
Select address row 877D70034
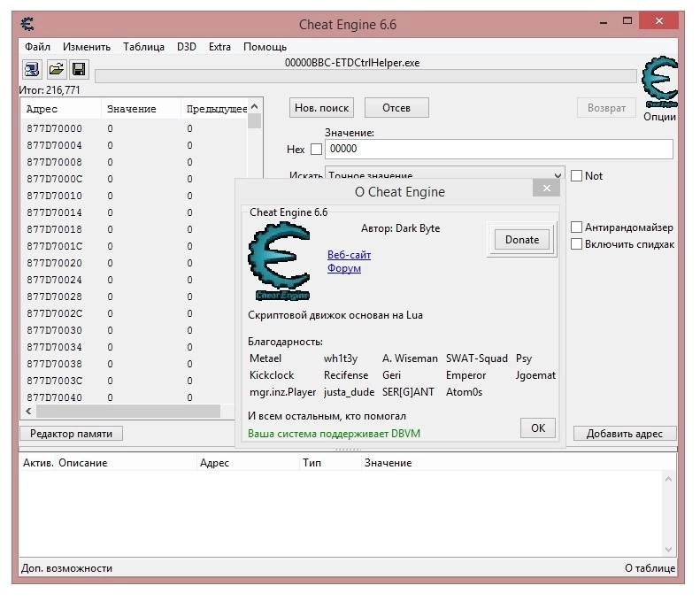pos(129,347)
